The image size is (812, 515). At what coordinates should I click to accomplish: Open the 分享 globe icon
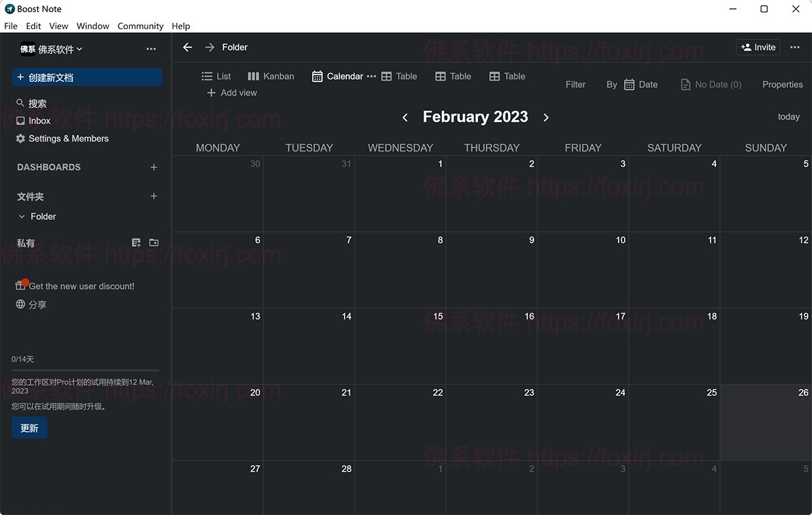pos(20,304)
